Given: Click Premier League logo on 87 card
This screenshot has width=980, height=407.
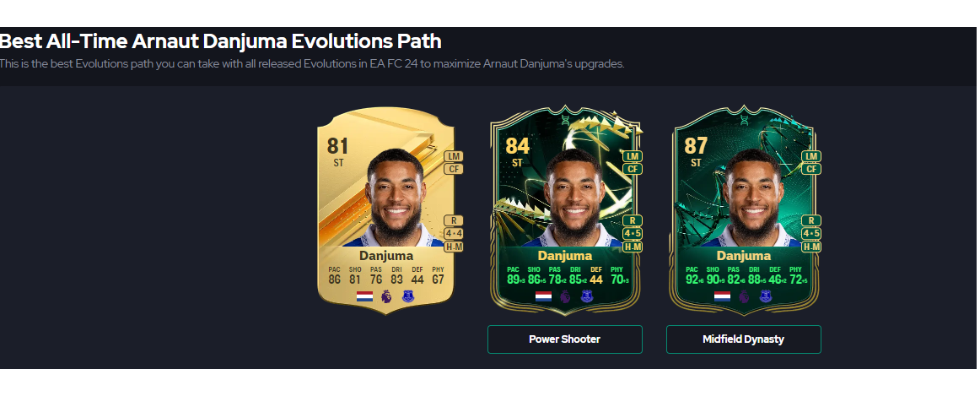Looking at the screenshot, I should click(x=744, y=296).
